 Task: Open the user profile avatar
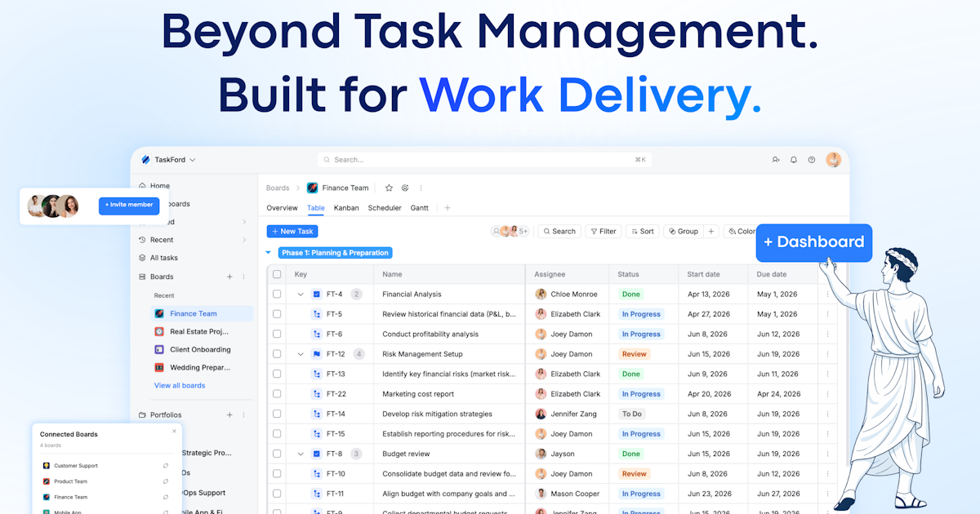(833, 160)
